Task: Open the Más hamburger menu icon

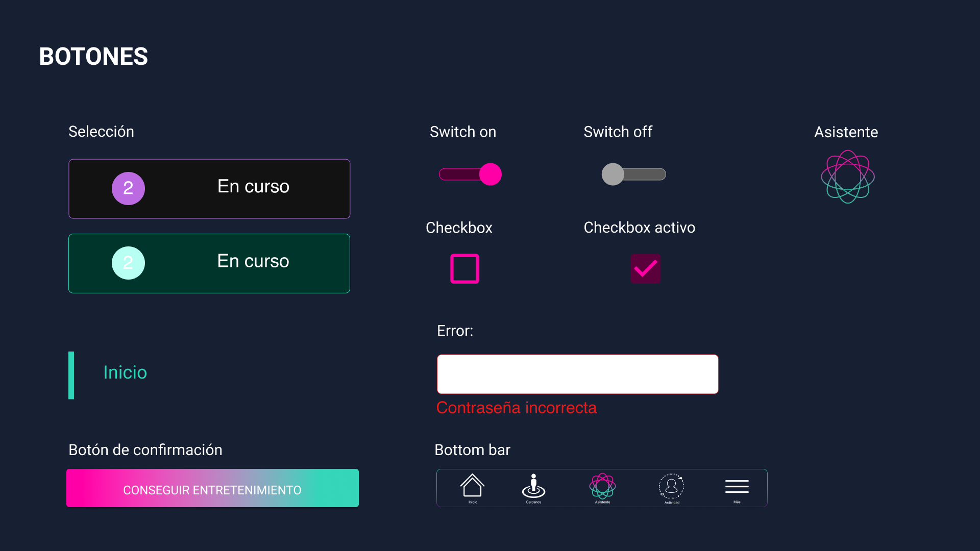Action: click(x=737, y=487)
